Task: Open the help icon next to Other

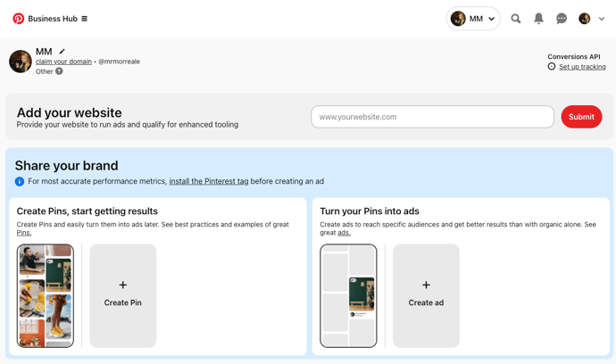Action: pos(59,71)
